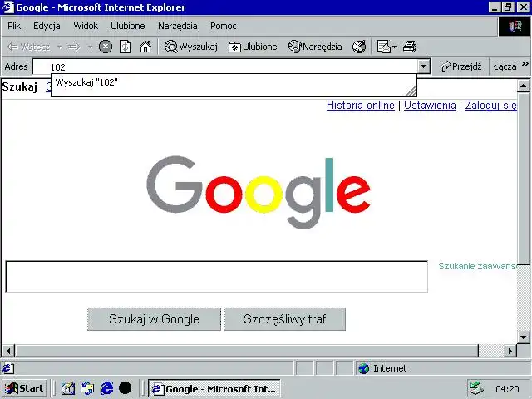
Task: Click in the Adres address field
Action: click(225, 66)
